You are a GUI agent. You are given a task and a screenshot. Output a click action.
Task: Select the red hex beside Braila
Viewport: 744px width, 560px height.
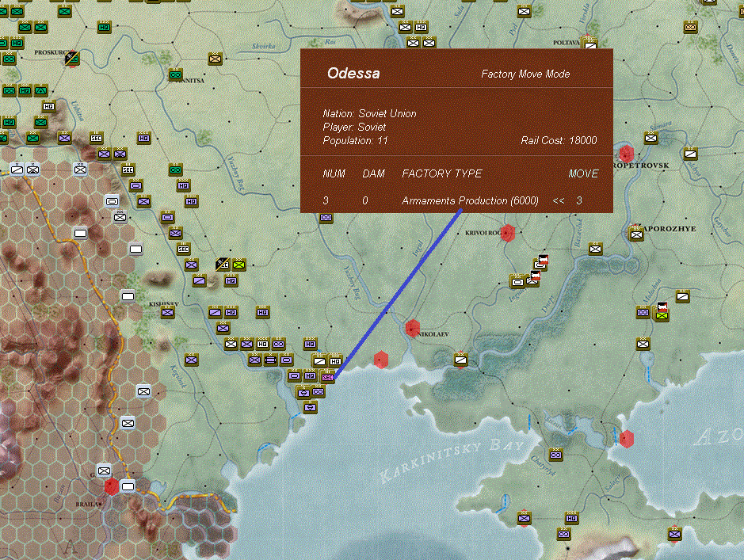(x=112, y=486)
